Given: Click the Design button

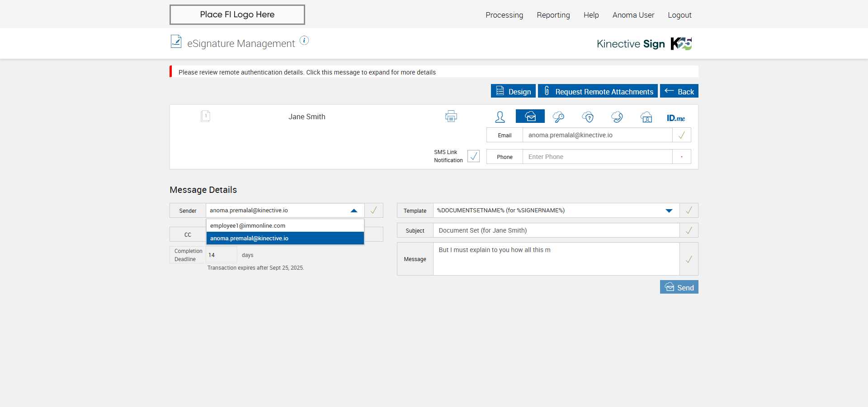Looking at the screenshot, I should [x=513, y=91].
